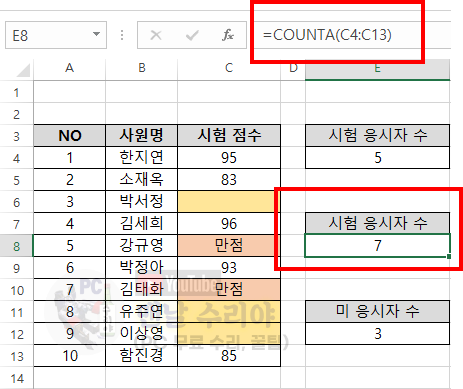463x389 pixels.
Task: Select the cell with name 강규영
Action: (x=142, y=246)
